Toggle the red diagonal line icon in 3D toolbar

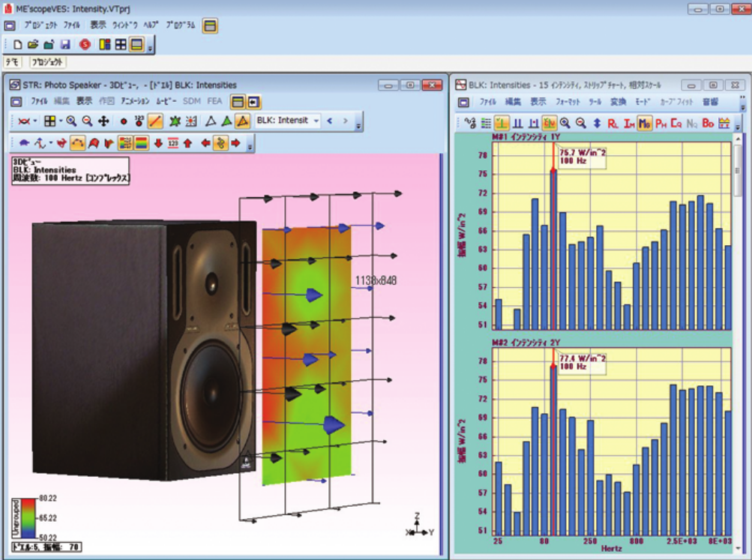tap(156, 121)
